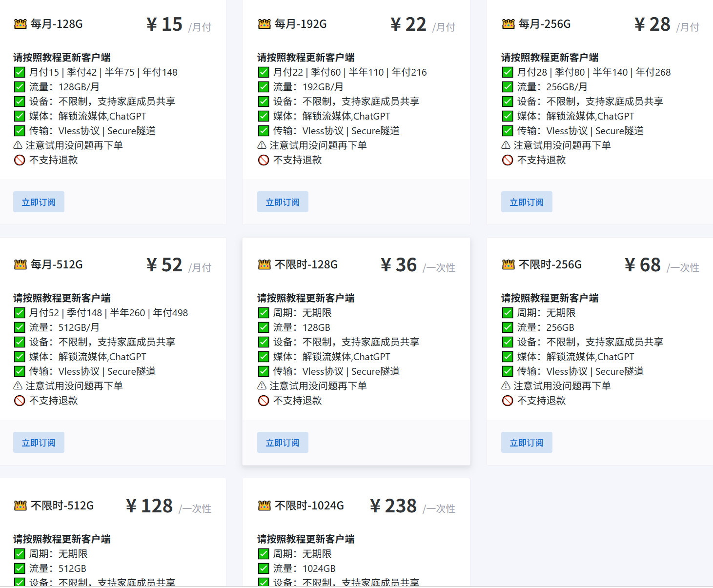Click 立即订阅 under the 每月-512G plan
Image resolution: width=713 pixels, height=588 pixels.
tap(39, 443)
